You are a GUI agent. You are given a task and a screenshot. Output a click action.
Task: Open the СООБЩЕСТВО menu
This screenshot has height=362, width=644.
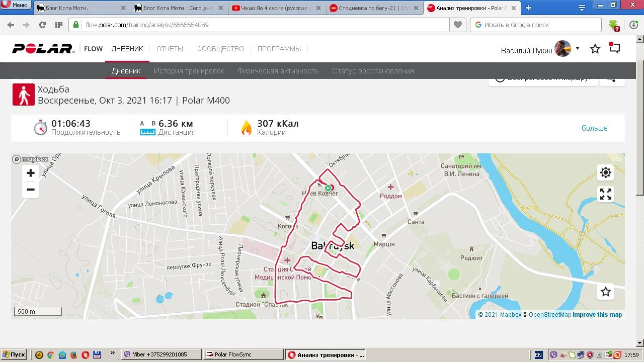(220, 49)
